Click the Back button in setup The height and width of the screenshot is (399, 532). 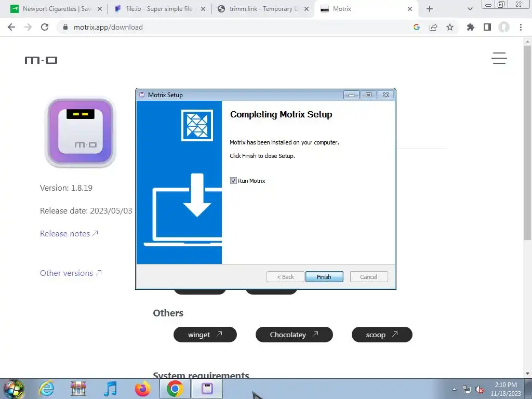[x=285, y=277]
